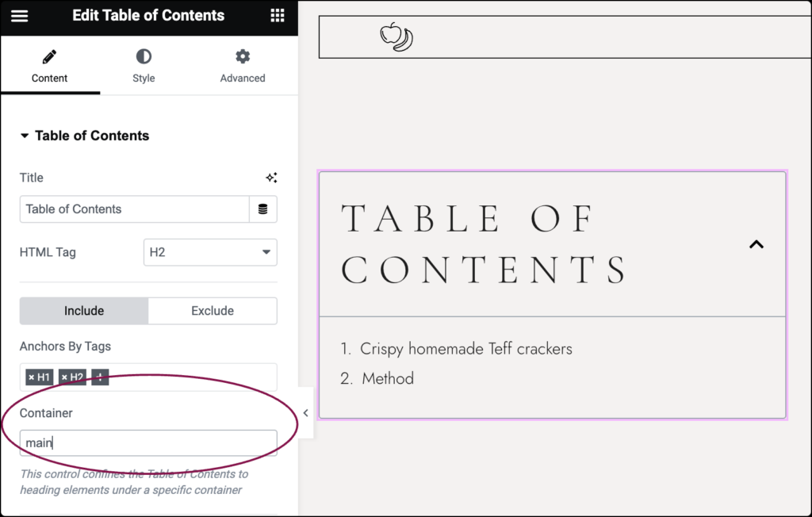
Task: Click inside the Container input field
Action: pyautogui.click(x=147, y=442)
